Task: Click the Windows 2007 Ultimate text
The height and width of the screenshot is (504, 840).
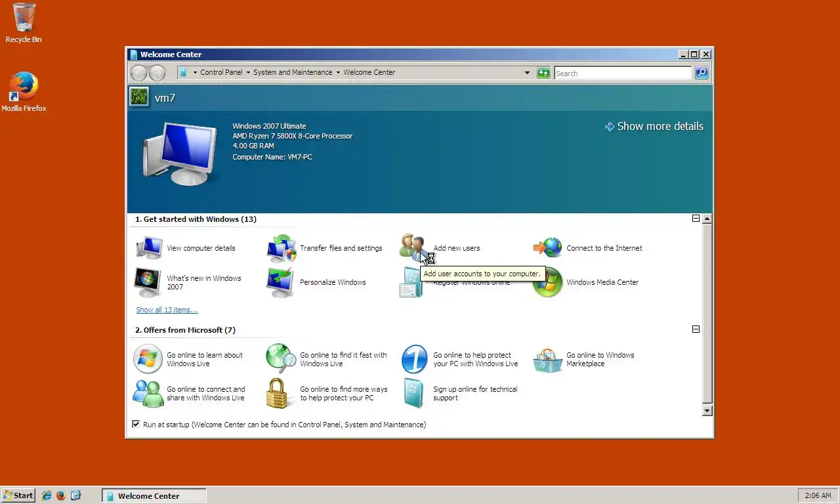Action: [269, 126]
